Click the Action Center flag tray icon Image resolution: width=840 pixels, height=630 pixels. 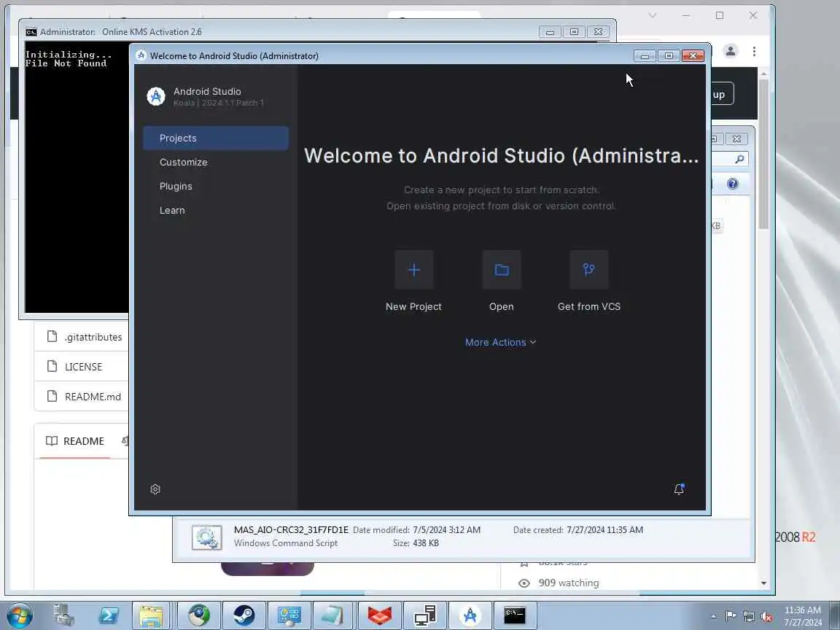tap(731, 617)
